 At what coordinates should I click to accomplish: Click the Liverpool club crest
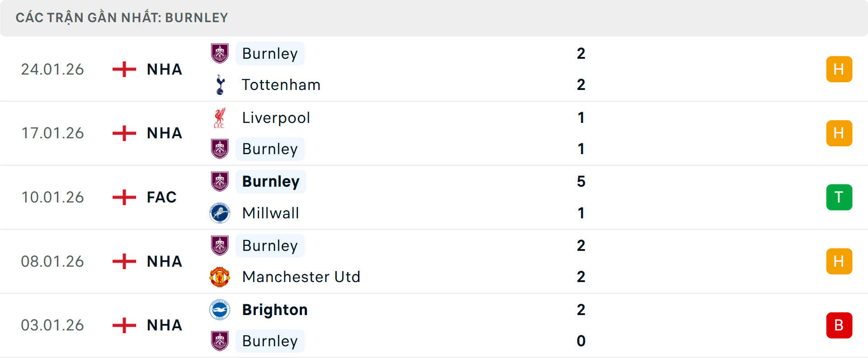[x=220, y=118]
